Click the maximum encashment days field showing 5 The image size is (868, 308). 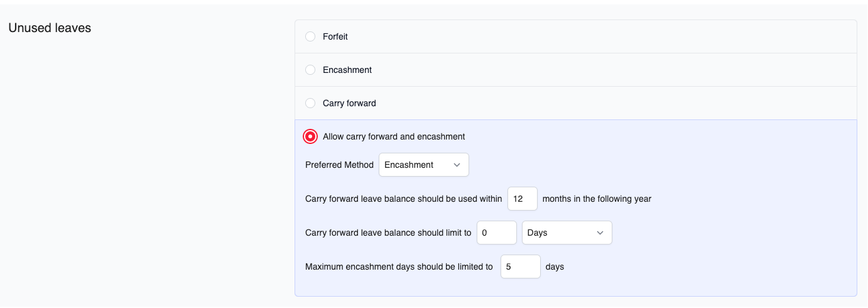click(520, 267)
